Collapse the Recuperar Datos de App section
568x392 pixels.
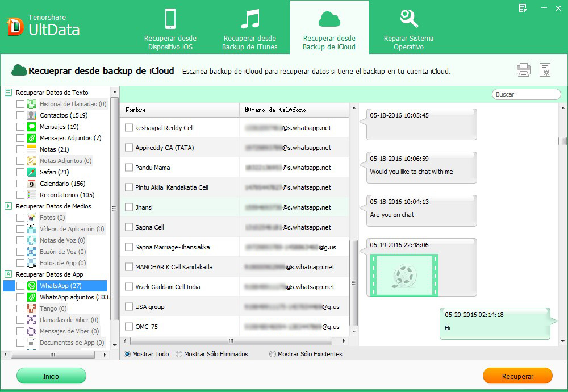tap(8, 274)
